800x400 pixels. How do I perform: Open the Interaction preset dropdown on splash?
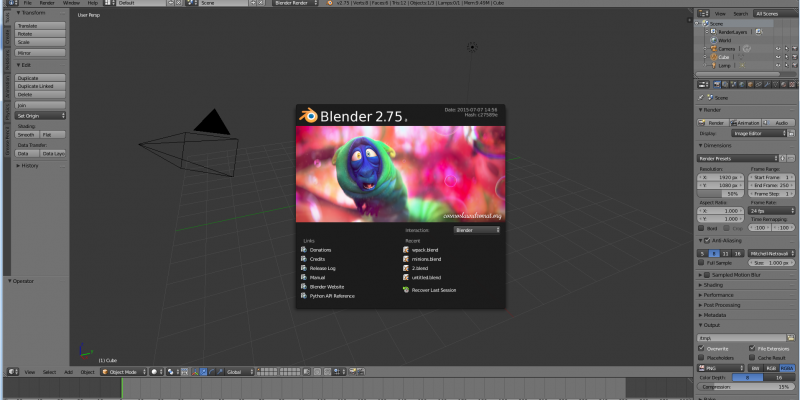(477, 230)
